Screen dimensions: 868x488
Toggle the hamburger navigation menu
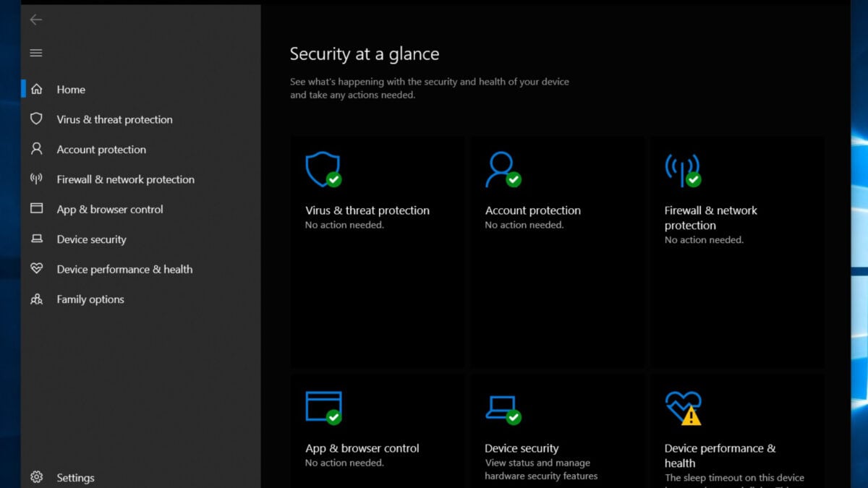coord(36,53)
